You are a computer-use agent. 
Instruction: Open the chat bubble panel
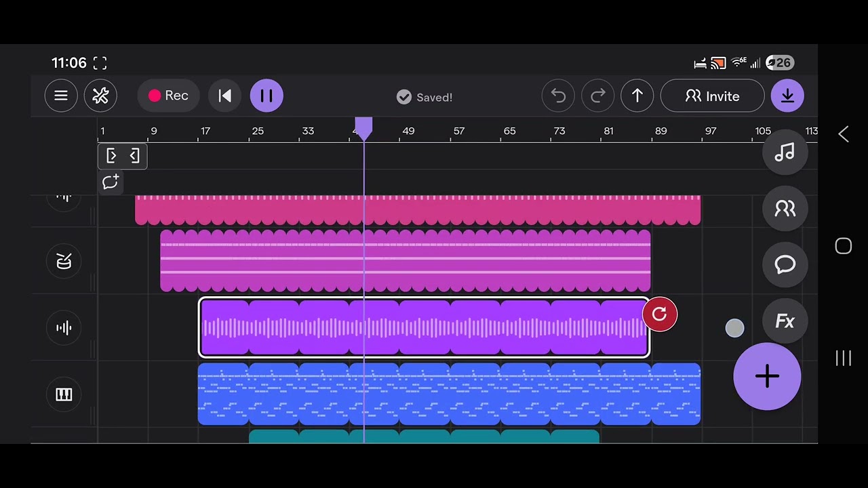pyautogui.click(x=785, y=264)
